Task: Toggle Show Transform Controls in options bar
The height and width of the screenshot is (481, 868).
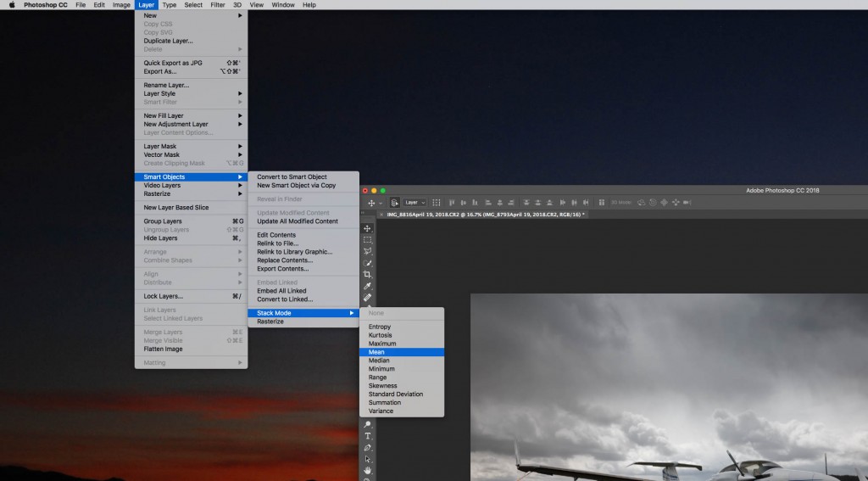Action: [437, 202]
